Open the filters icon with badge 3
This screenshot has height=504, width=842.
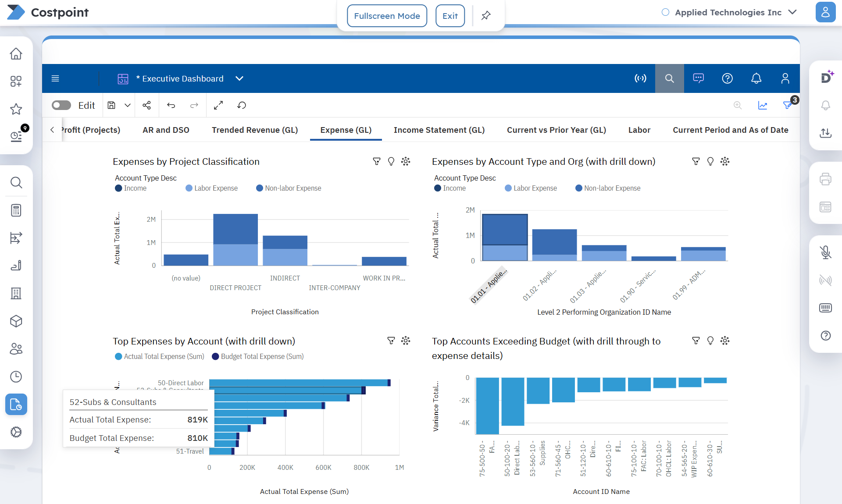point(788,105)
